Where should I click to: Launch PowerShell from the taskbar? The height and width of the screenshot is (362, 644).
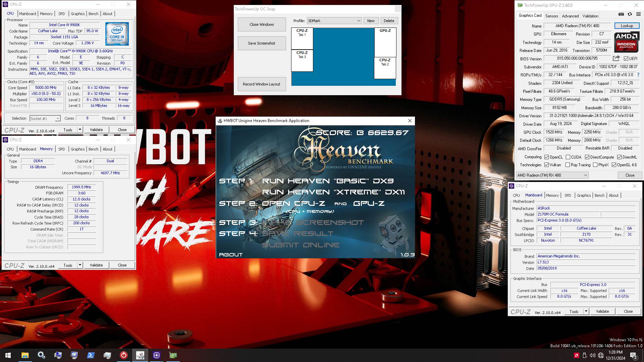coord(91,355)
